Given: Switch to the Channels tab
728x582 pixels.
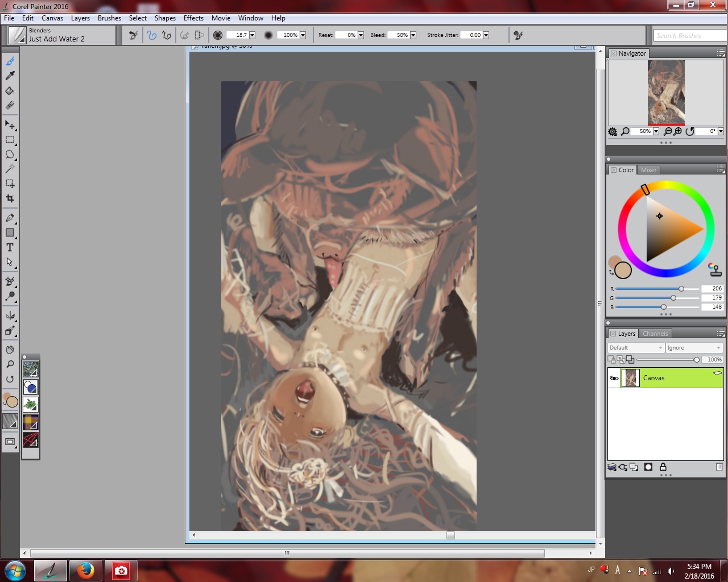Looking at the screenshot, I should (x=655, y=334).
